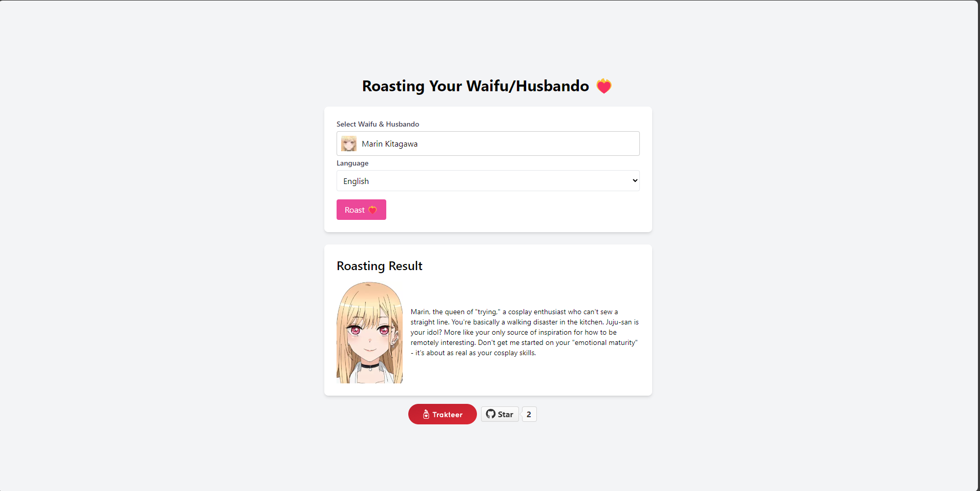980x491 pixels.
Task: Click the small Marin avatar in the select field
Action: coord(349,144)
